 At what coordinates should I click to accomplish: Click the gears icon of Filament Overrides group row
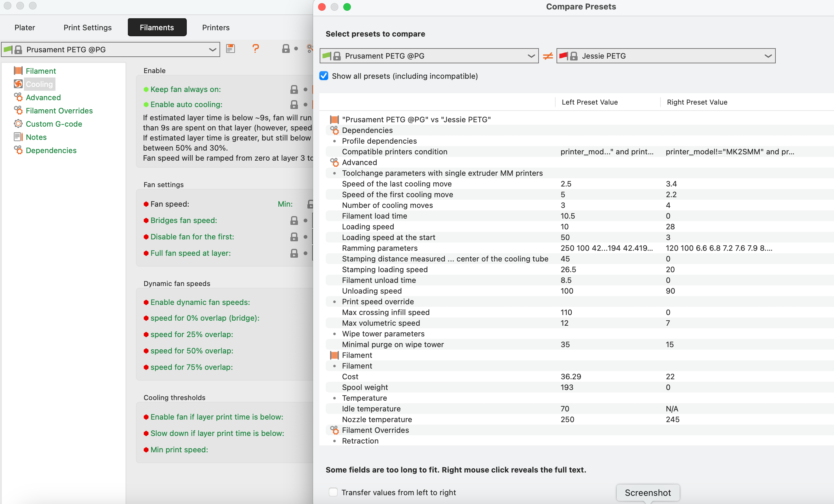(x=334, y=430)
